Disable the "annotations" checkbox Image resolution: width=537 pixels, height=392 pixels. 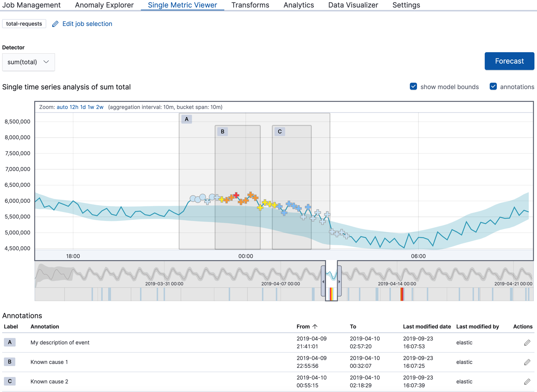(x=493, y=86)
